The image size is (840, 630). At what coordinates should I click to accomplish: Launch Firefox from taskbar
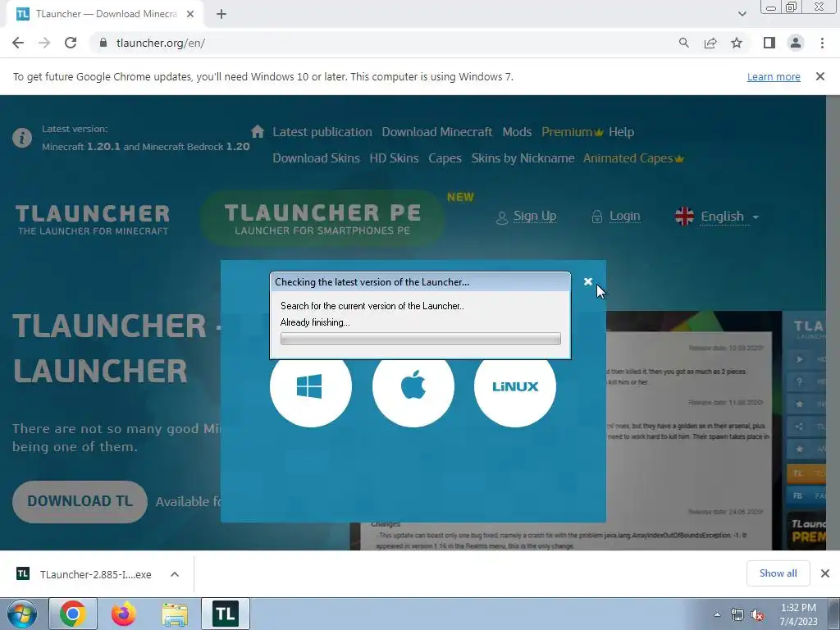click(x=123, y=614)
